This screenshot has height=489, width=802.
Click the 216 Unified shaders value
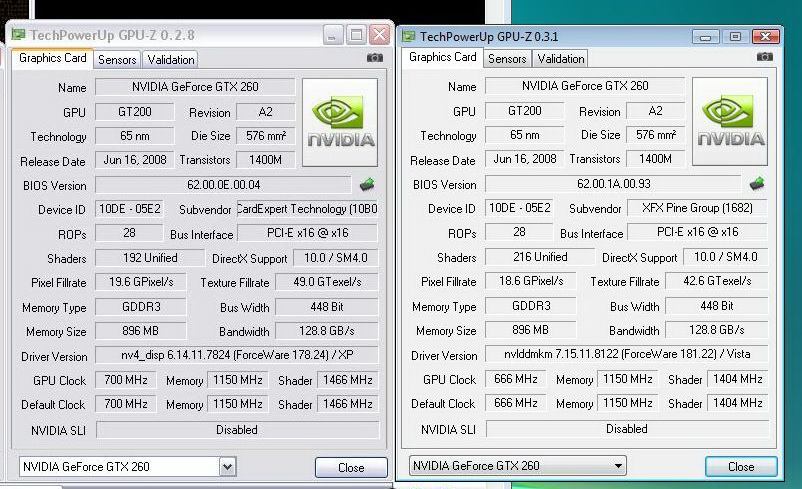(x=540, y=257)
